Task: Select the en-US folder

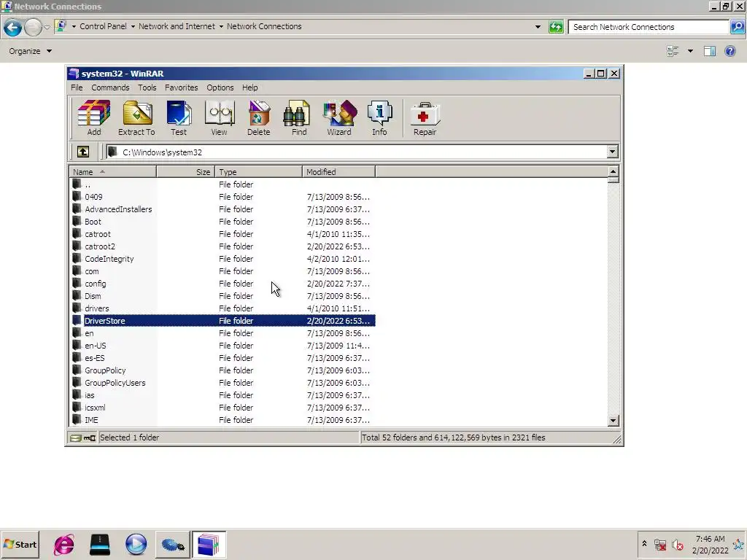Action: (222, 345)
